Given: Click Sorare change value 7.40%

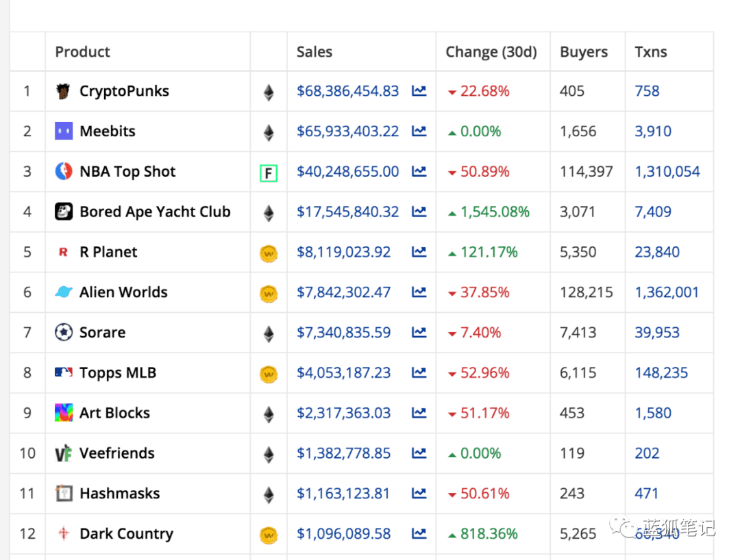Looking at the screenshot, I should tap(480, 332).
